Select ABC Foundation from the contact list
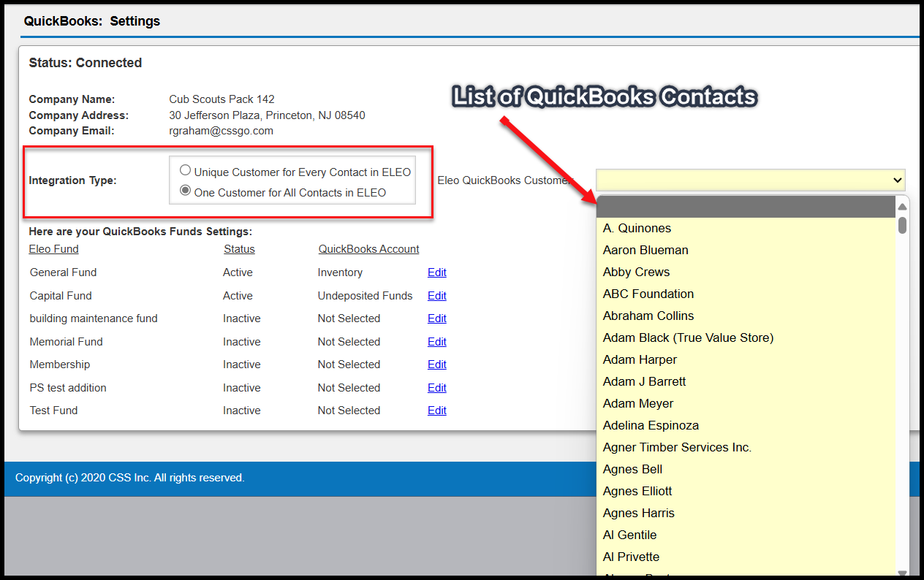The height and width of the screenshot is (580, 924). click(746, 294)
